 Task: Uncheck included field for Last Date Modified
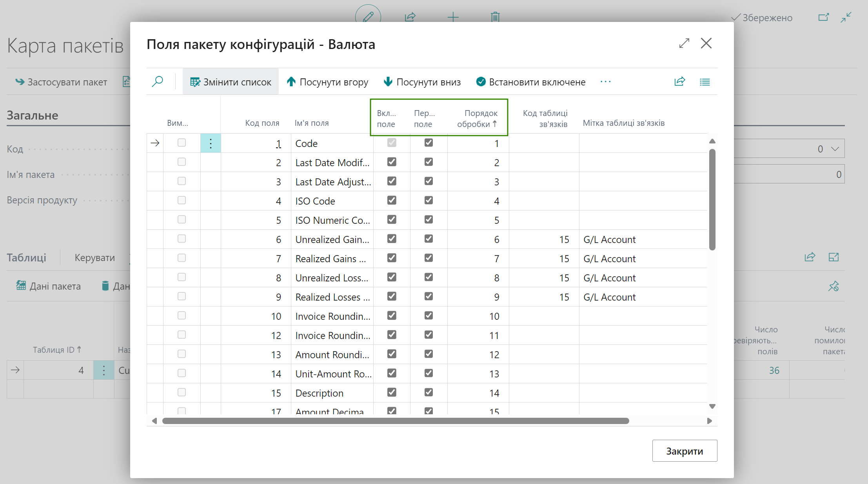(x=392, y=162)
